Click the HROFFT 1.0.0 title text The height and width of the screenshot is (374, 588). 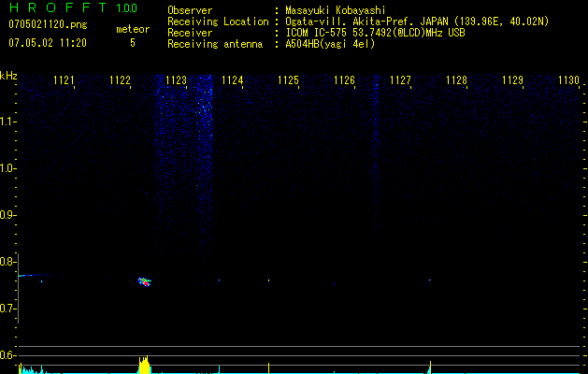pos(74,7)
